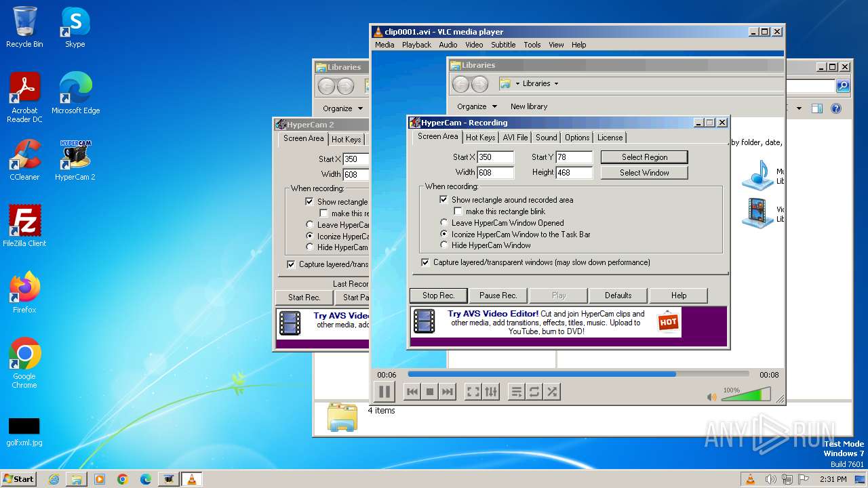The height and width of the screenshot is (488, 868).
Task: Open the Videos library icon
Action: 757,213
